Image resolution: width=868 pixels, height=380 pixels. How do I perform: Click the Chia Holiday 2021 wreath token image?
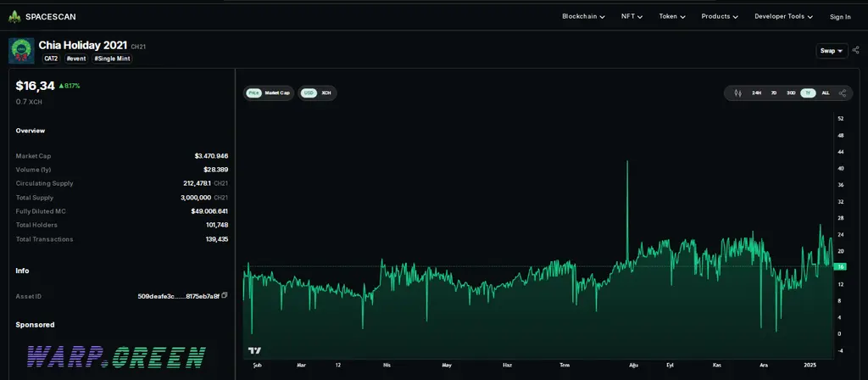click(21, 51)
